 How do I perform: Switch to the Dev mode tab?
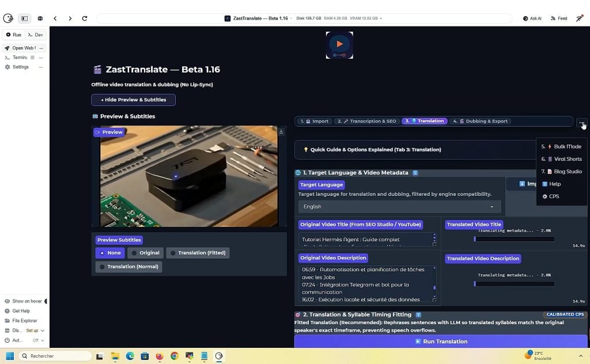(36, 35)
